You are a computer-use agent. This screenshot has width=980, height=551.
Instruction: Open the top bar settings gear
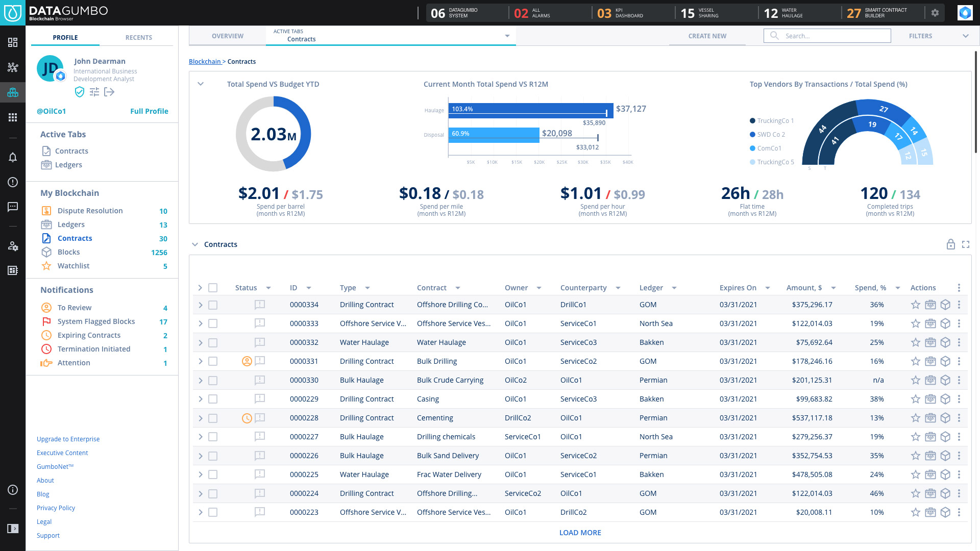click(935, 13)
